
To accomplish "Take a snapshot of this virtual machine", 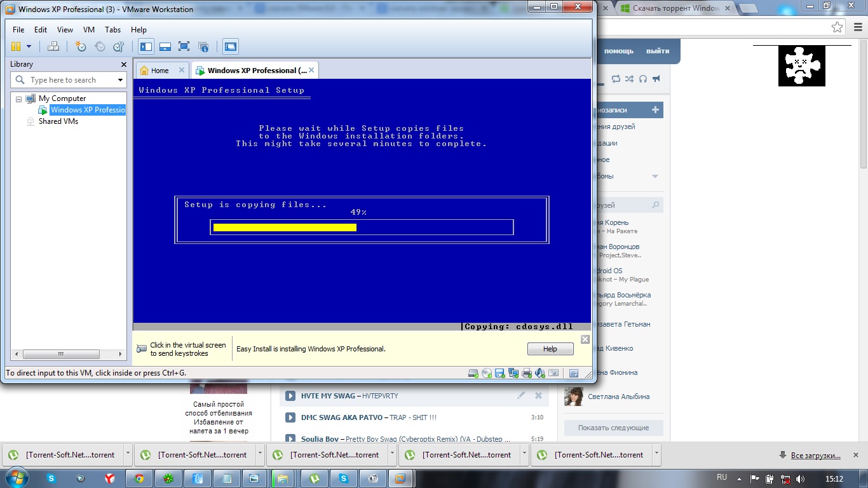I will pos(80,46).
